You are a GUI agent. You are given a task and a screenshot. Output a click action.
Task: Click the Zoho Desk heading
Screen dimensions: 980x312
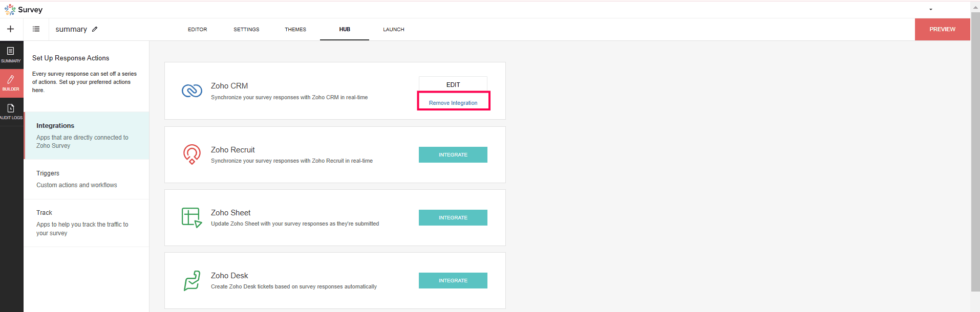click(x=229, y=276)
